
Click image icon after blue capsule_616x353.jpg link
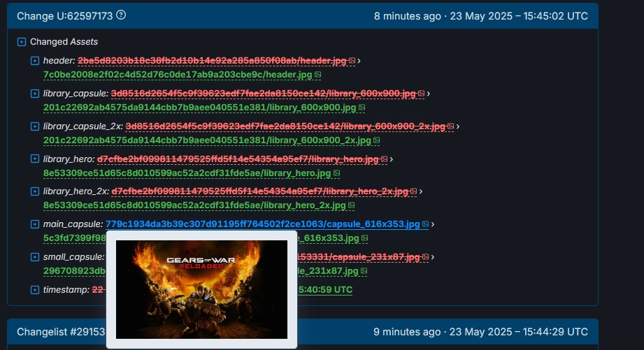click(x=425, y=224)
